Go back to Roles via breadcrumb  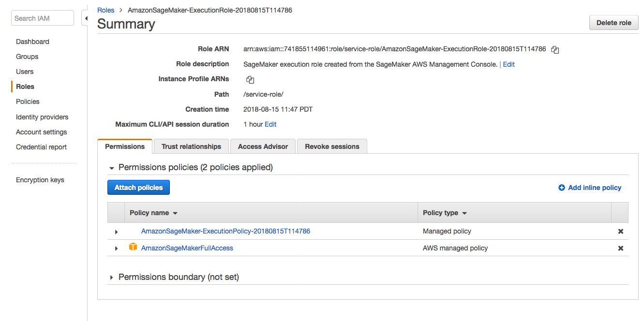coord(106,10)
